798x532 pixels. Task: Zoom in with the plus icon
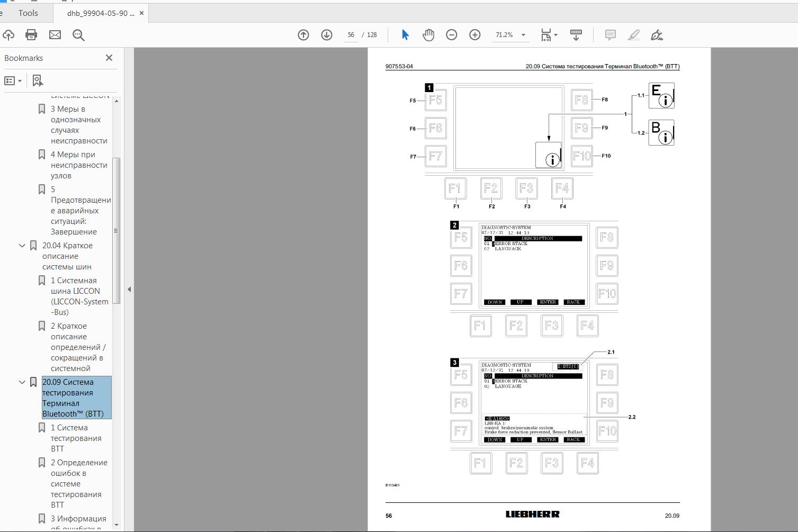pyautogui.click(x=475, y=35)
